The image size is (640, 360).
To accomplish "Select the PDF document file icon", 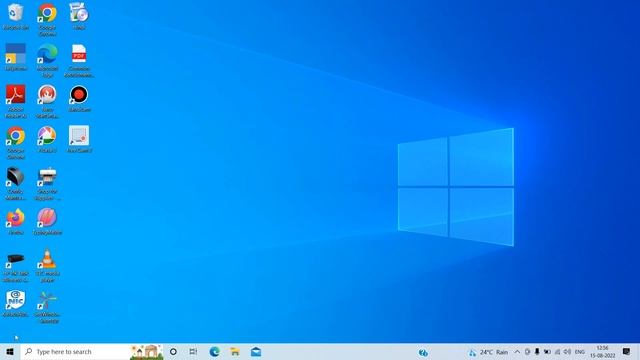I will pyautogui.click(x=79, y=60).
